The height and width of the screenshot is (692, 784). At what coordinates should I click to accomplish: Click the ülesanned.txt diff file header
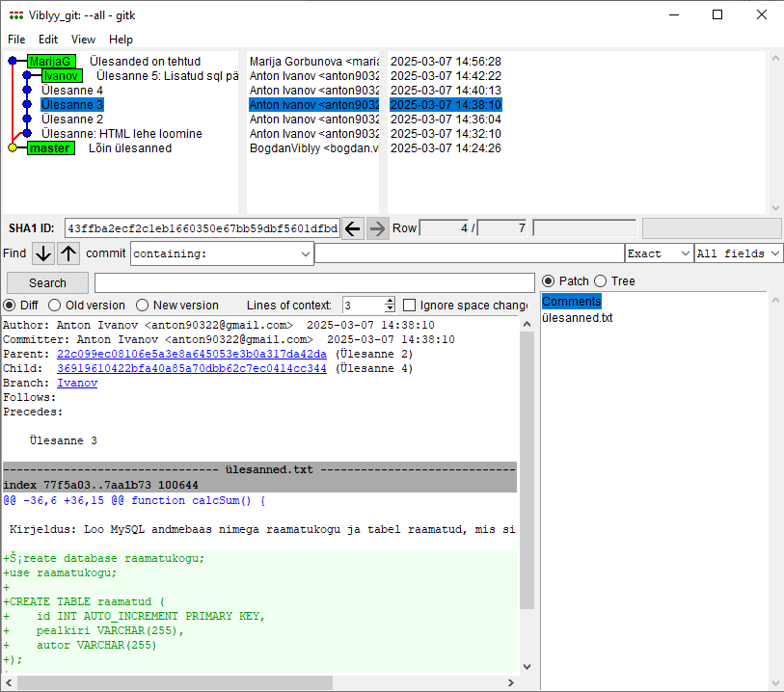259,469
